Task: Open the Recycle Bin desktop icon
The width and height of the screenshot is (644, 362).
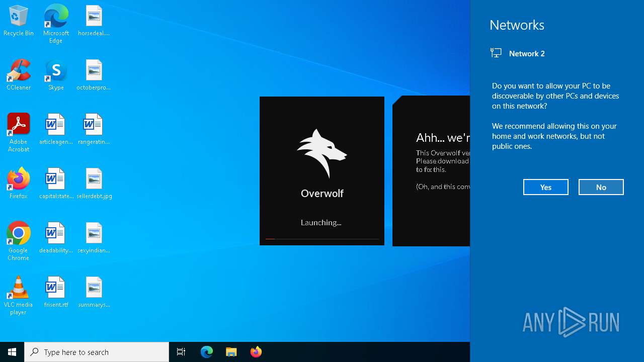Action: coord(19,21)
